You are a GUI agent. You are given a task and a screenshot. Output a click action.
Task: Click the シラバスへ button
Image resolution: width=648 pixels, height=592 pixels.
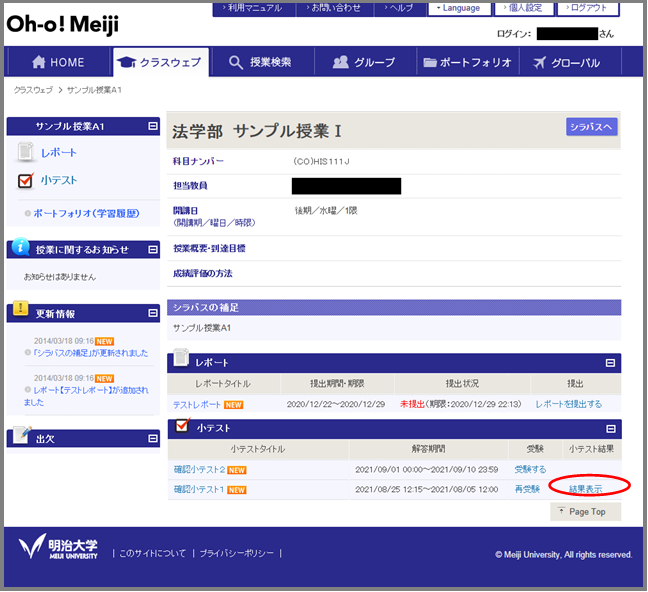591,127
